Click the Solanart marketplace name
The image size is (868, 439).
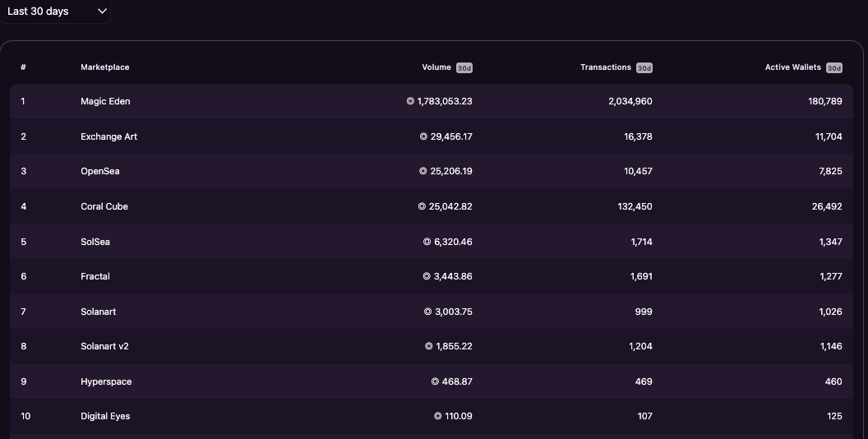click(x=99, y=312)
